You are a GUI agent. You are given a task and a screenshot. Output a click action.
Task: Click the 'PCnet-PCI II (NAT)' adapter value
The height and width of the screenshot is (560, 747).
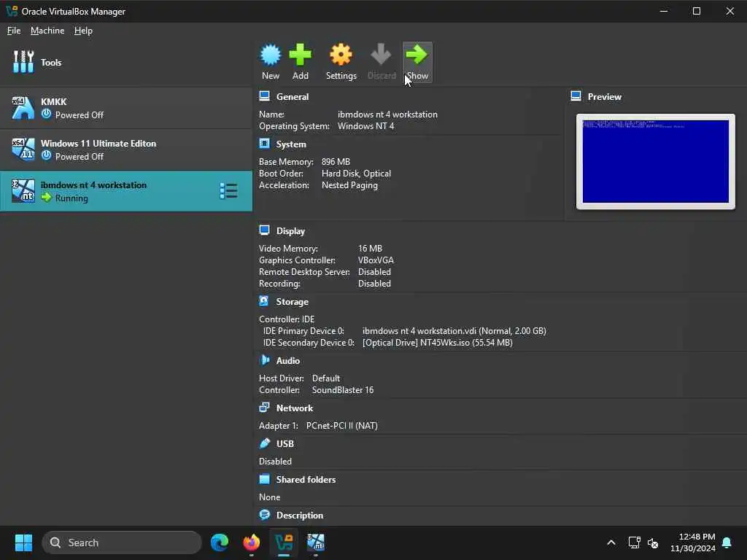tap(341, 425)
